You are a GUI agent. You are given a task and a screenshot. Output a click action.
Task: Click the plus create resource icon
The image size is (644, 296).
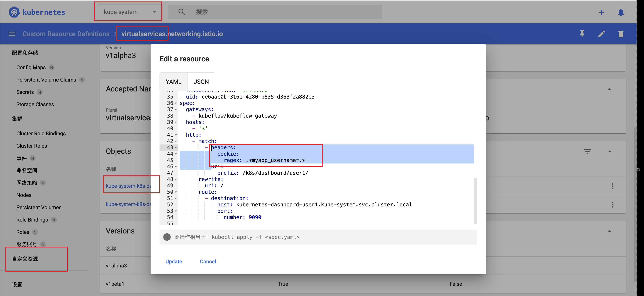(x=602, y=12)
